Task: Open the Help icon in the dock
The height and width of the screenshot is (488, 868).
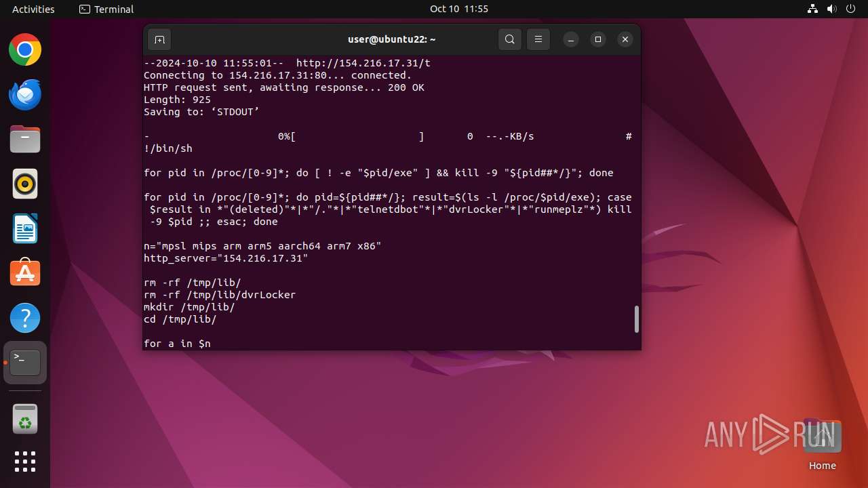Action: click(25, 318)
